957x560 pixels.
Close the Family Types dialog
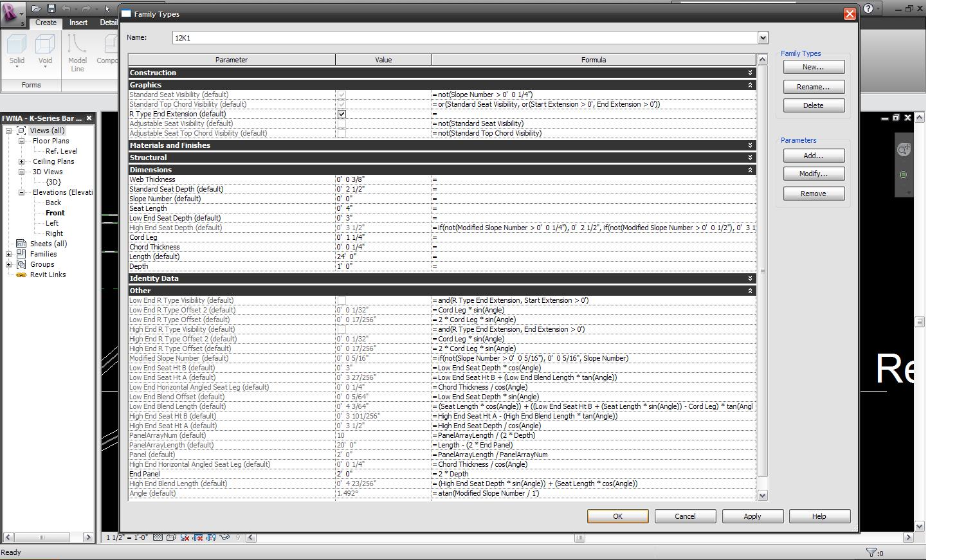[850, 14]
